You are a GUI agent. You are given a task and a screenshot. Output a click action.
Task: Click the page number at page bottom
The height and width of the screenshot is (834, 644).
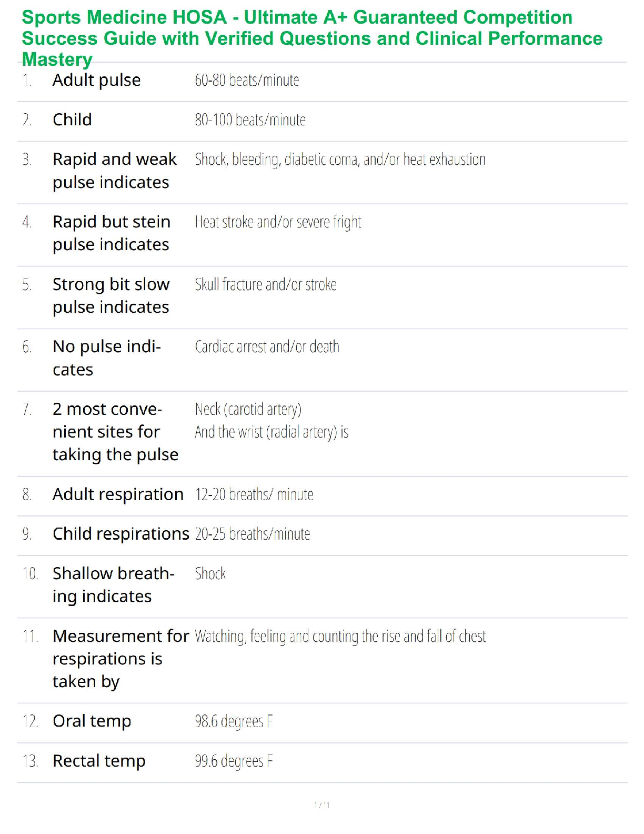(x=321, y=805)
